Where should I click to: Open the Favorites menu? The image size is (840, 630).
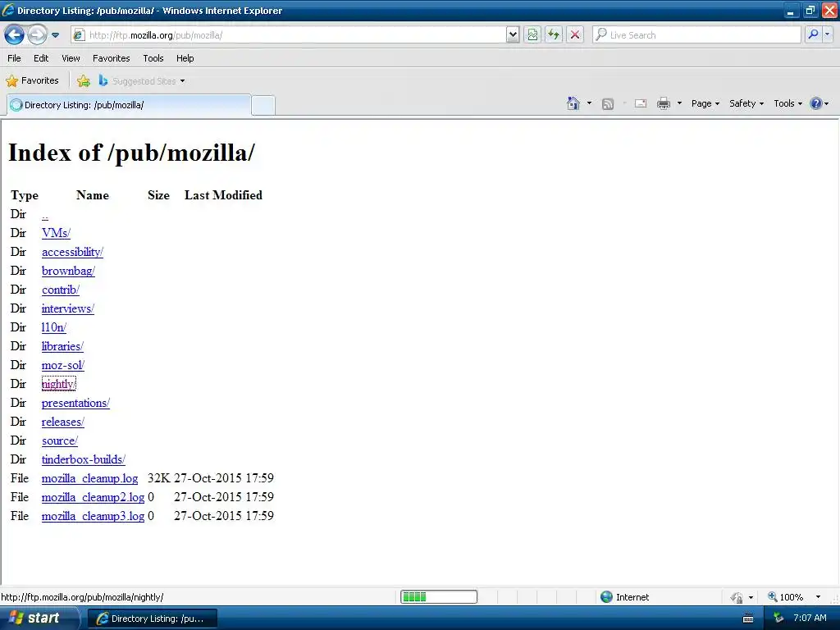[112, 58]
